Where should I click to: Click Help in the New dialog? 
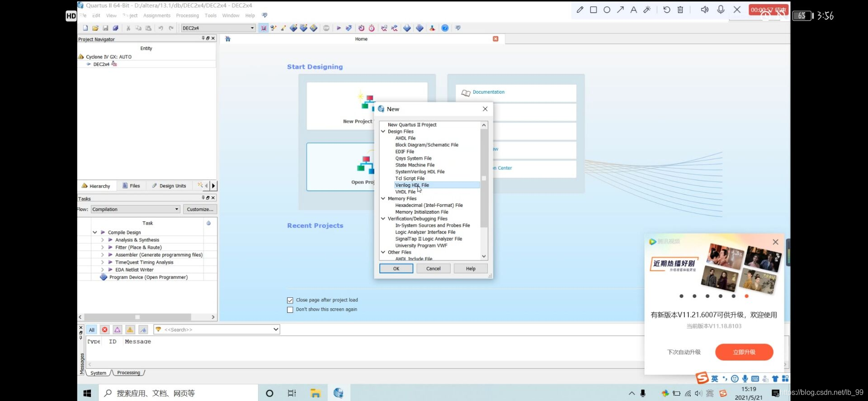tap(471, 268)
